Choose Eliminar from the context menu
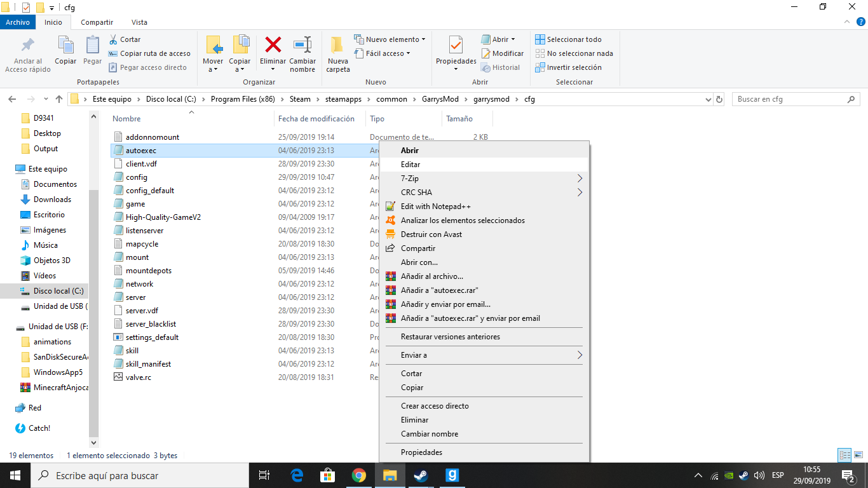This screenshot has width=868, height=488. point(484,420)
